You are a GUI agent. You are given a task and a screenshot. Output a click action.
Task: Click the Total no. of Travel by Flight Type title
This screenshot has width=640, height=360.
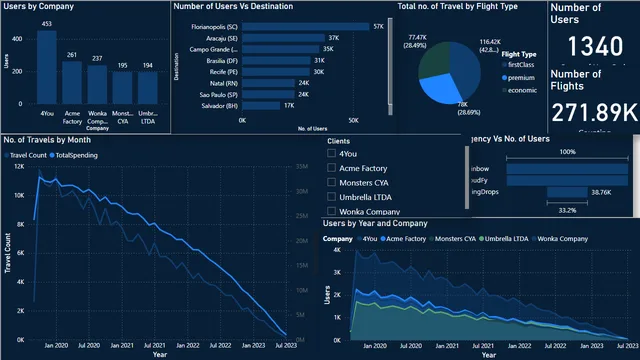(458, 6)
